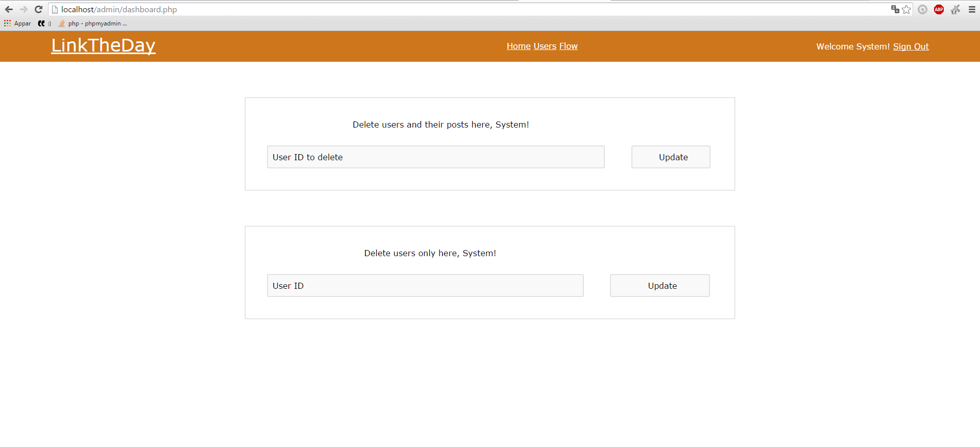
Task: Click the 'Welcome System!' text
Action: click(x=853, y=46)
